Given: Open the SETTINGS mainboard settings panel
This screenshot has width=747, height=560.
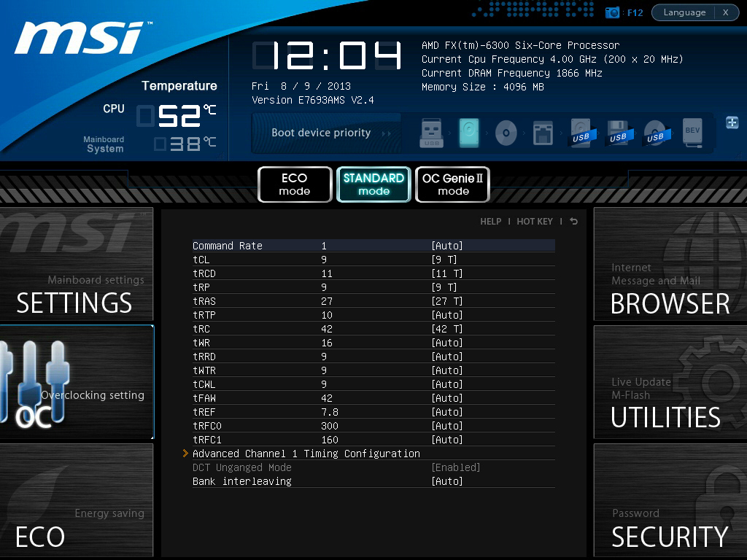Looking at the screenshot, I should (x=76, y=264).
